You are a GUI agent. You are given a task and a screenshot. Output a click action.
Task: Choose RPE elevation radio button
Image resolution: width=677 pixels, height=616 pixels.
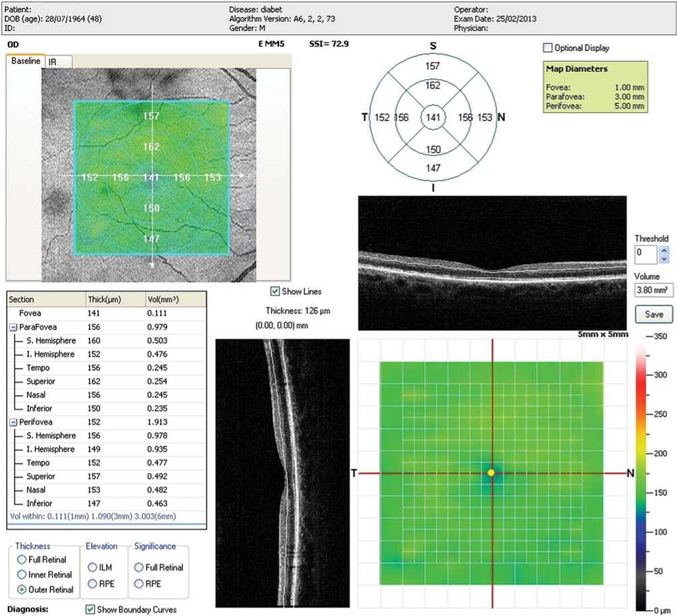[x=92, y=584]
